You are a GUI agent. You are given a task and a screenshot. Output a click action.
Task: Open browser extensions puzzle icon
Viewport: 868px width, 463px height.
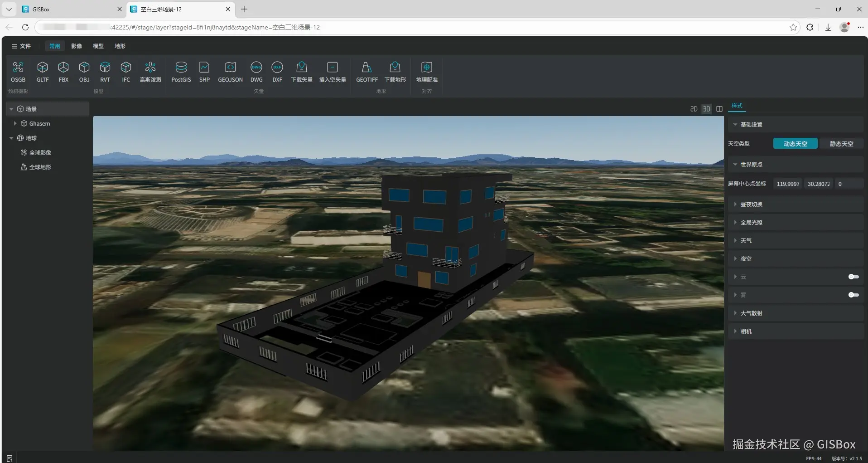(810, 27)
